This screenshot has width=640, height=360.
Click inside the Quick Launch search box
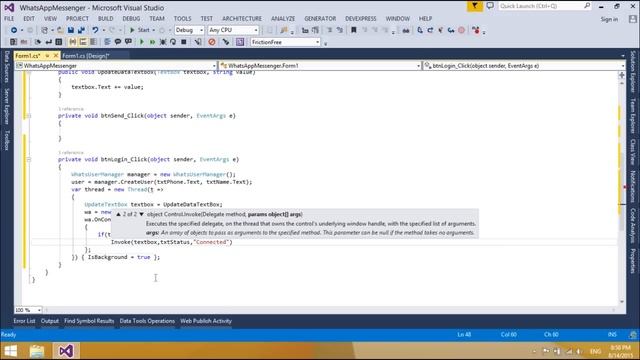click(544, 6)
